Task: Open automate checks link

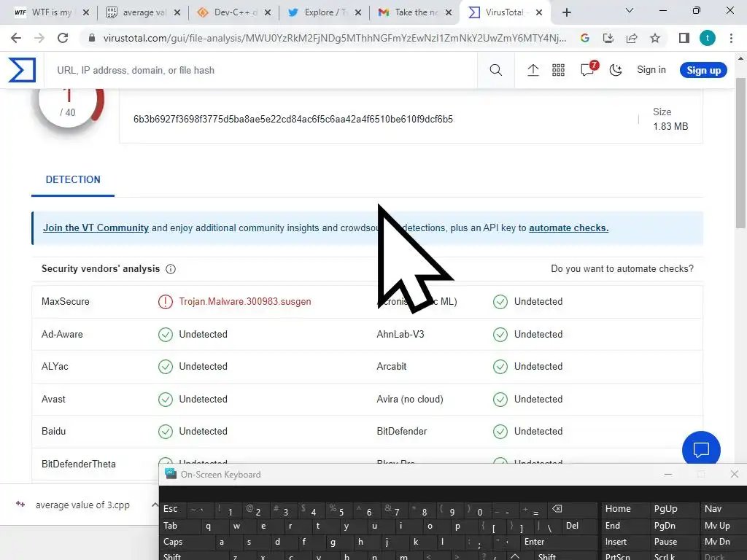Action: pyautogui.click(x=568, y=227)
